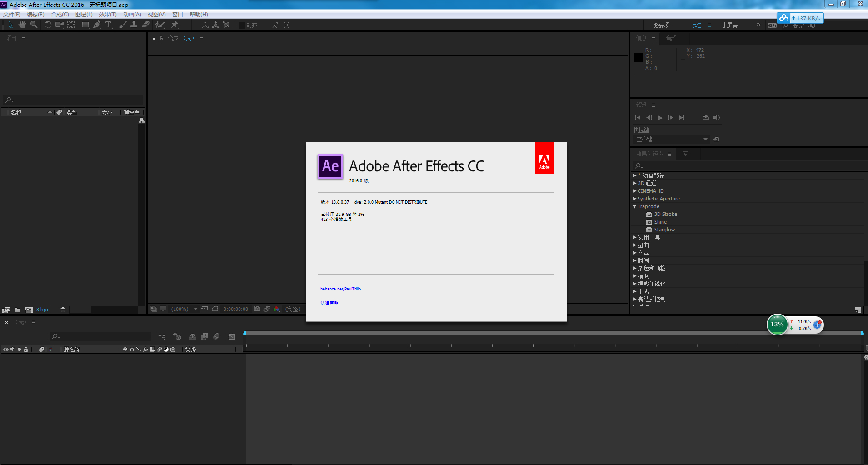Select the Unified Camera tool
Image resolution: width=868 pixels, height=465 pixels.
point(60,25)
